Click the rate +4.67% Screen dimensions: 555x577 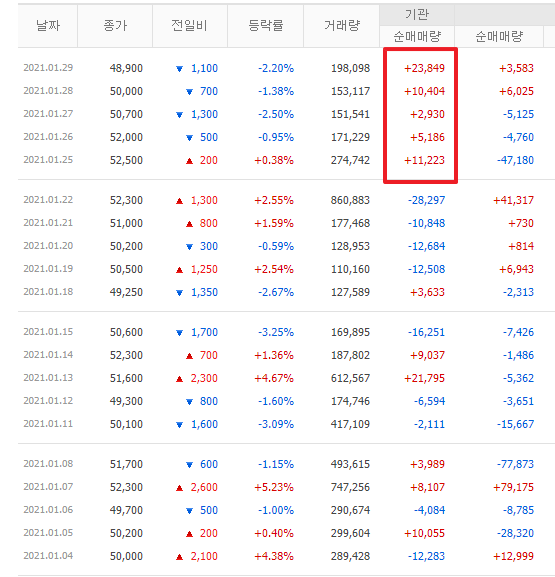pos(274,378)
